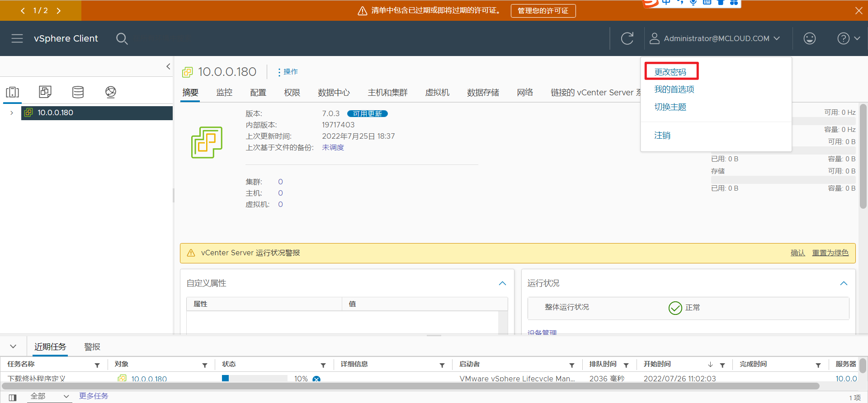Open the 虚拟机 tab

437,93
